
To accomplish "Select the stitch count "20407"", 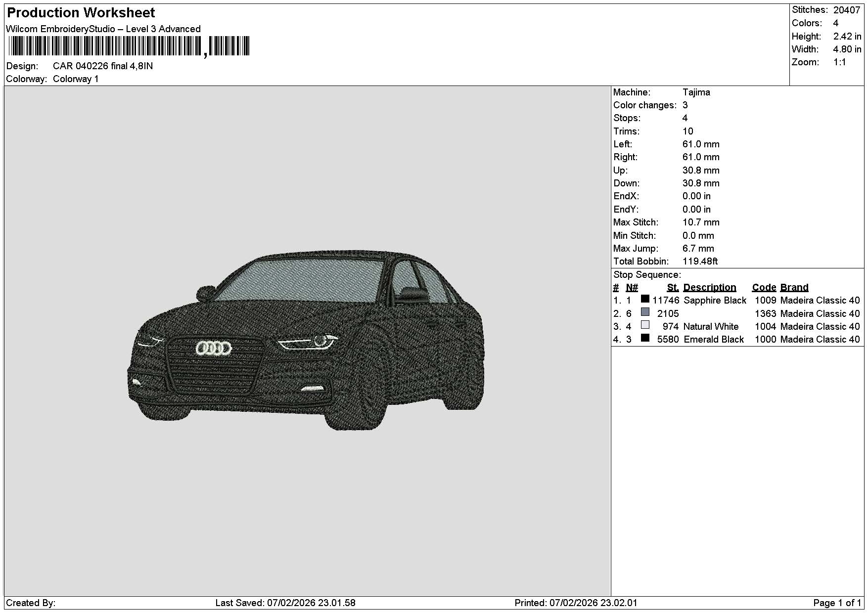I will (847, 10).
